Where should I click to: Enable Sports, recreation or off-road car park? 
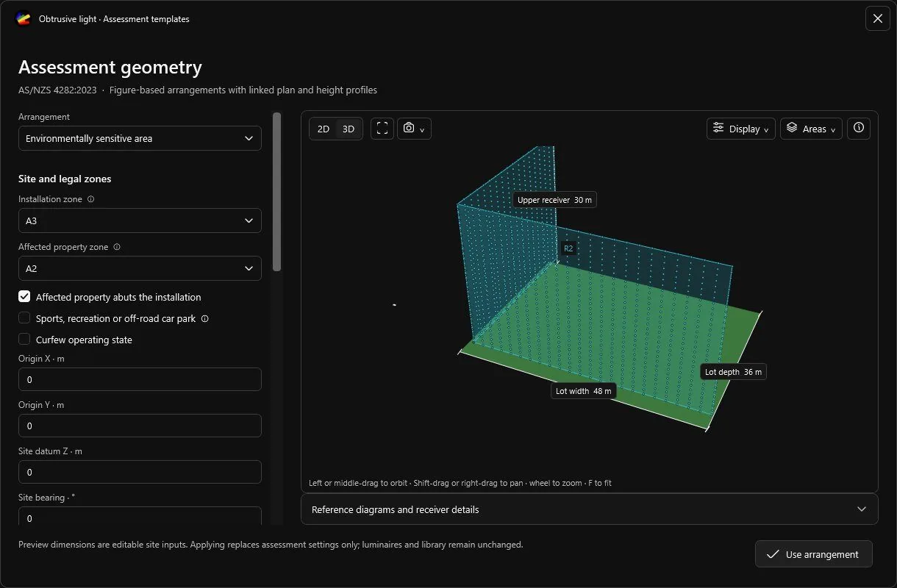pos(24,318)
